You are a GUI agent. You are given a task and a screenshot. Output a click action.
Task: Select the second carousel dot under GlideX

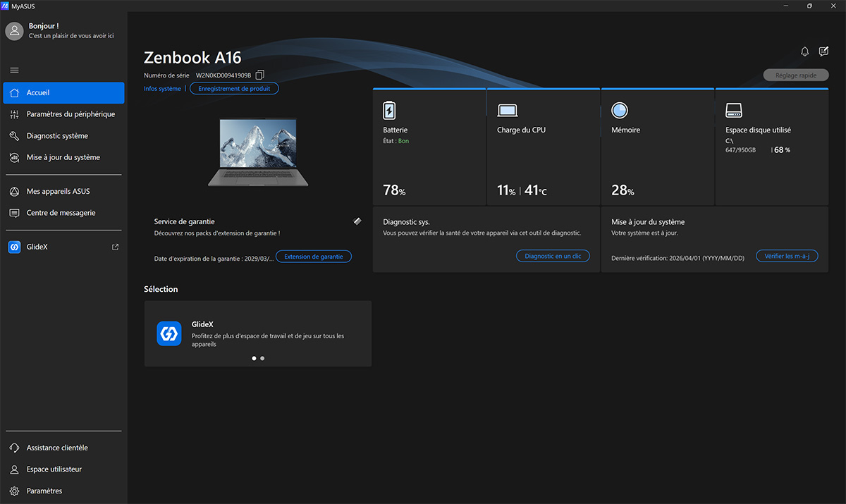pos(262,358)
